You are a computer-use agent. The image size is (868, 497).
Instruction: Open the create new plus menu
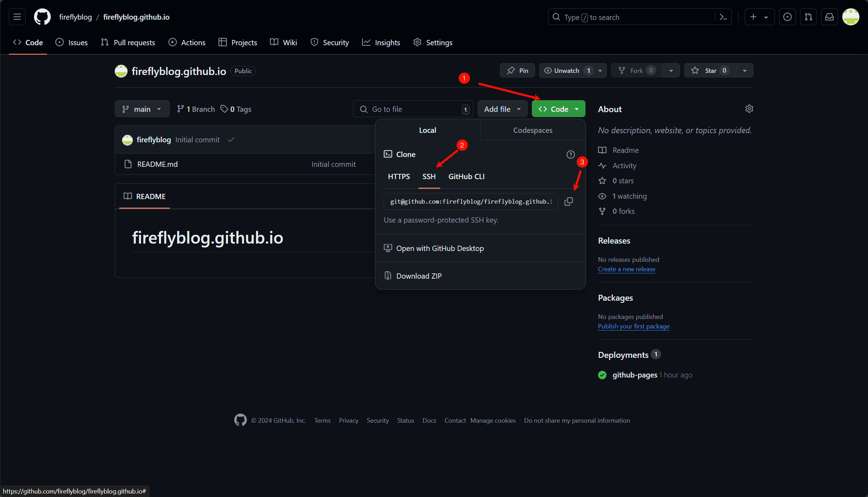(x=759, y=17)
